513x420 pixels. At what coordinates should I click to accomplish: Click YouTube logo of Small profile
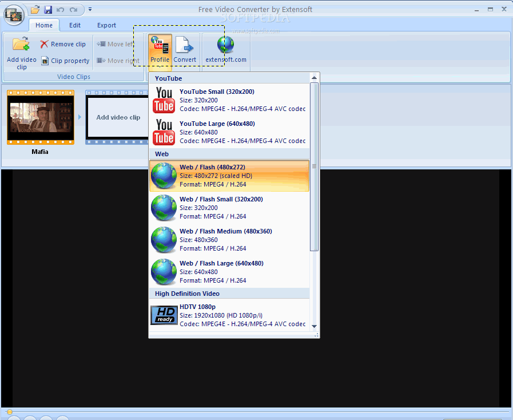(x=164, y=100)
